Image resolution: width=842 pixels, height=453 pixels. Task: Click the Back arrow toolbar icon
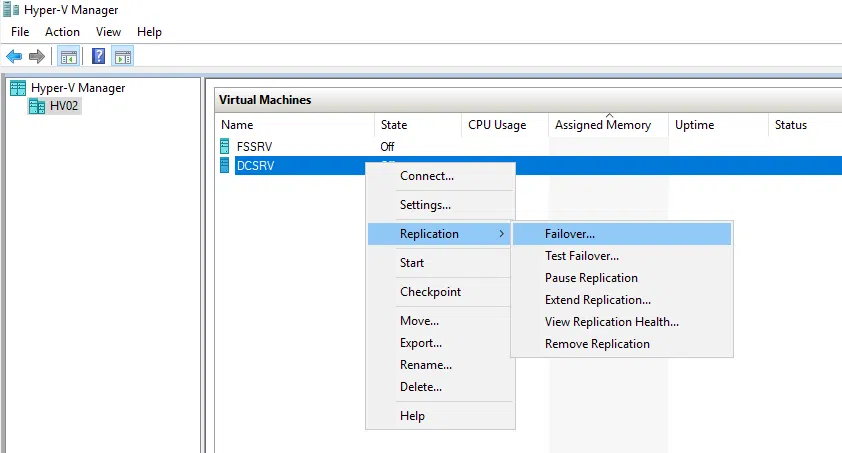14,56
